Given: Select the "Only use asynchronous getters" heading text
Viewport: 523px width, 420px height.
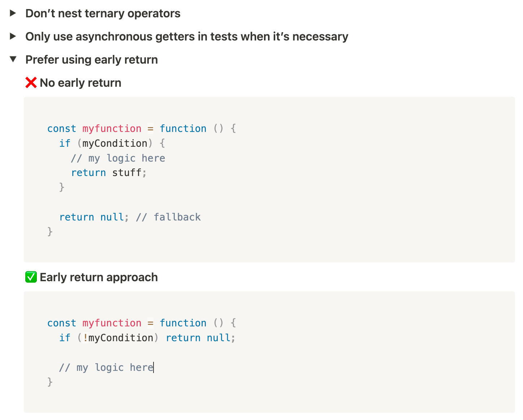Looking at the screenshot, I should (186, 37).
